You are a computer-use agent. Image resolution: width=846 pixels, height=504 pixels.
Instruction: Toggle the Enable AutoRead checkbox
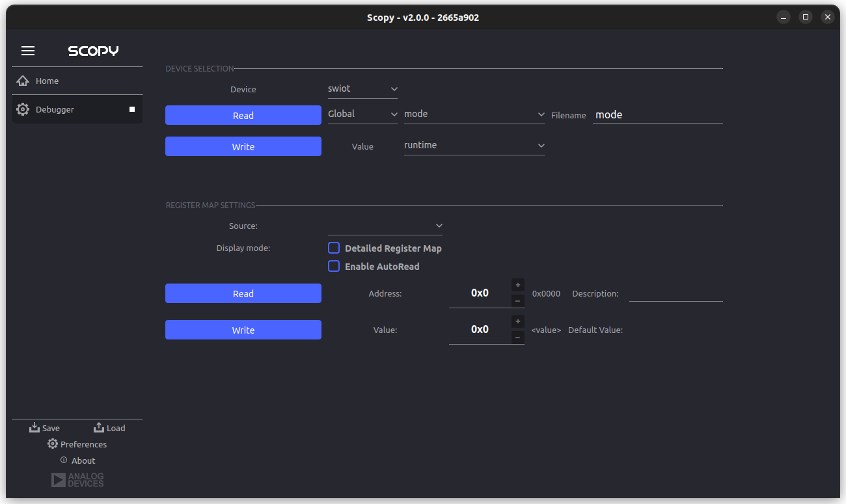(x=334, y=266)
